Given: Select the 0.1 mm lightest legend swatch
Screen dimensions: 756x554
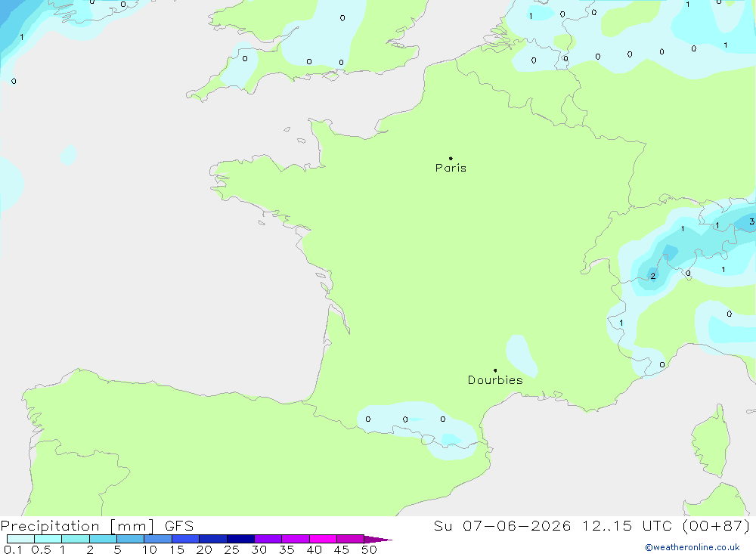Looking at the screenshot, I should click(20, 539).
